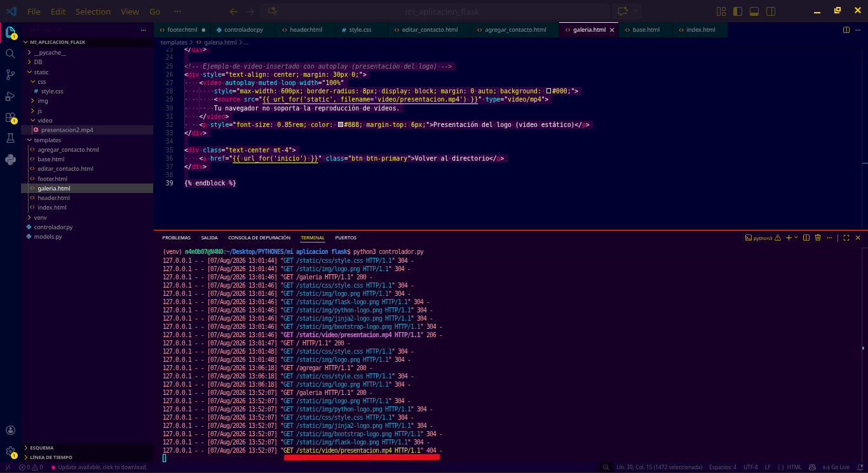Screen dimensions: 868x473
Task: Open the Extensions view
Action: [x=10, y=117]
